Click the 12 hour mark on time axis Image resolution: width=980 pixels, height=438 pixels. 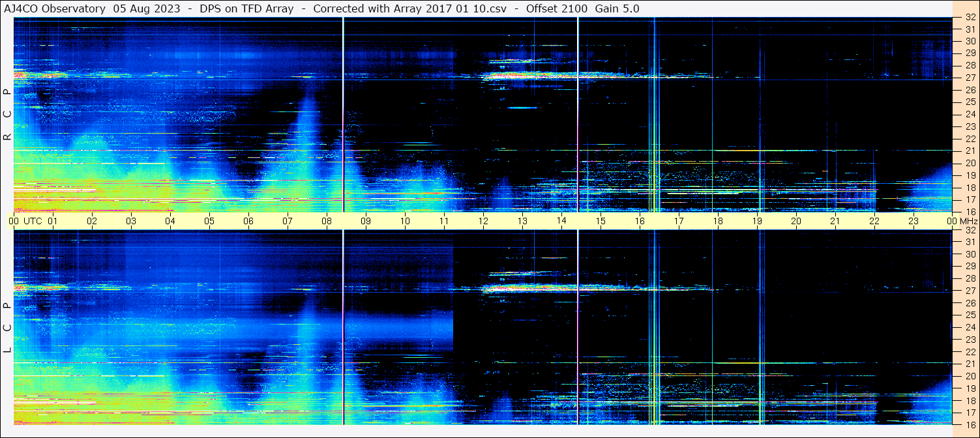click(x=483, y=221)
